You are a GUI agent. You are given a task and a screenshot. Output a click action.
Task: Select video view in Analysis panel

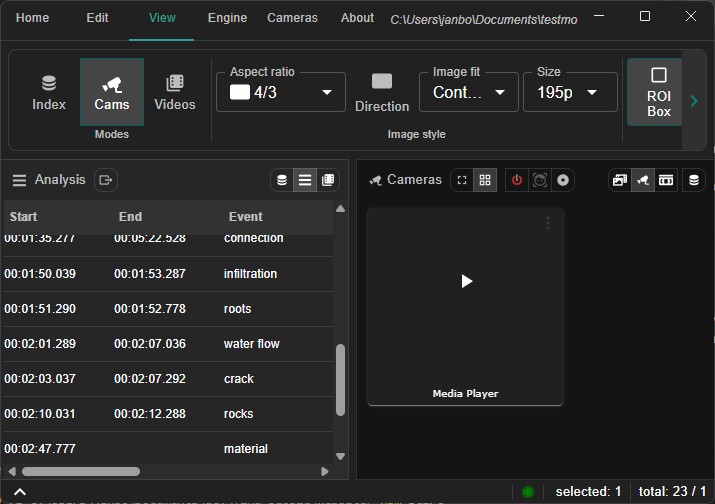click(328, 180)
